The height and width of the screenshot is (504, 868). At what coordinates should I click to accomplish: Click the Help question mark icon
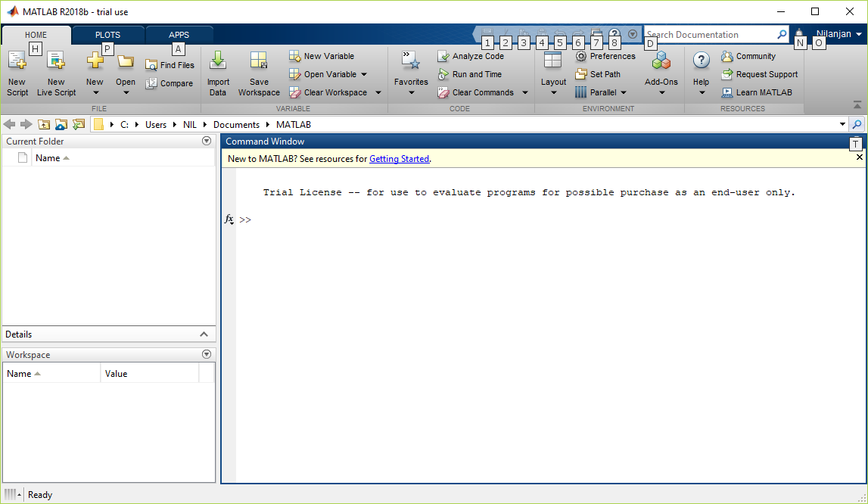click(x=701, y=61)
